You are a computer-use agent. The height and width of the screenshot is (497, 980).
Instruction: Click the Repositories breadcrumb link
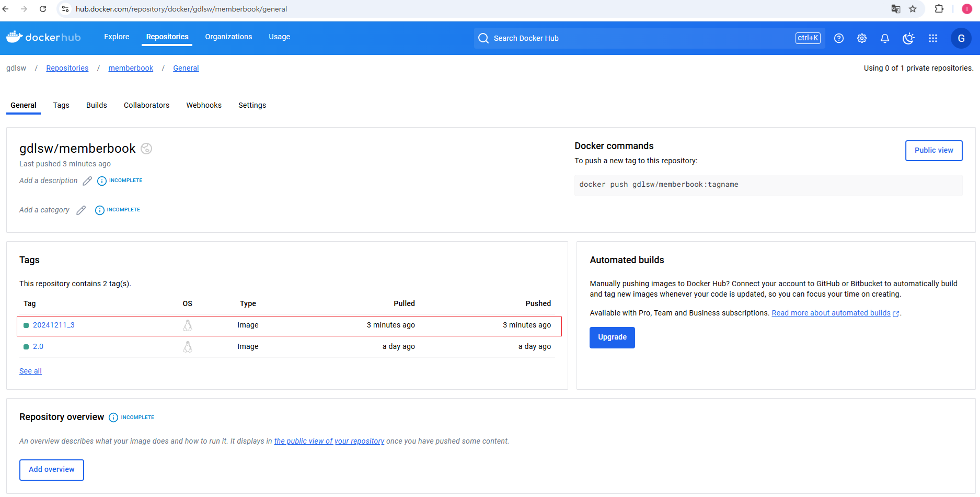click(67, 68)
